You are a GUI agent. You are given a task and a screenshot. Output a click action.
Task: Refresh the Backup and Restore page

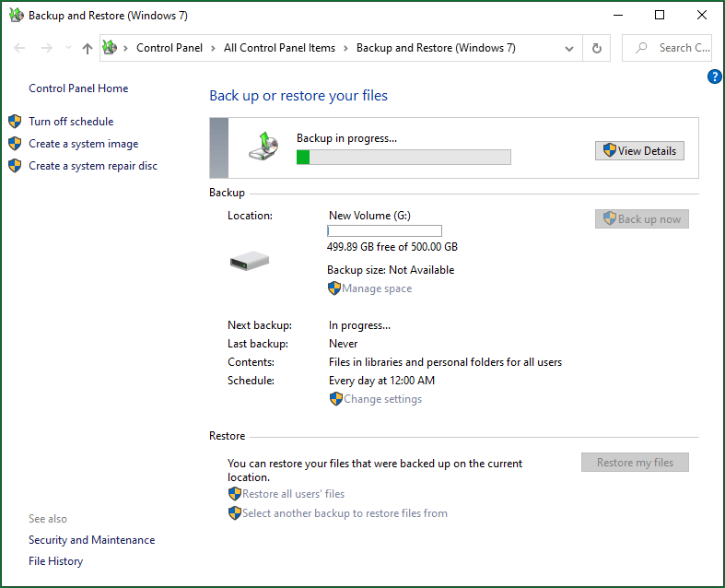[596, 48]
